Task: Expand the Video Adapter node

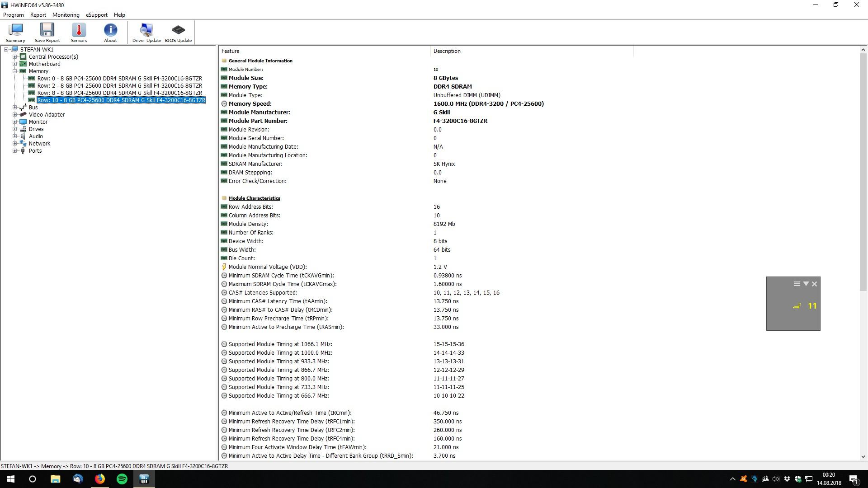Action: 14,115
